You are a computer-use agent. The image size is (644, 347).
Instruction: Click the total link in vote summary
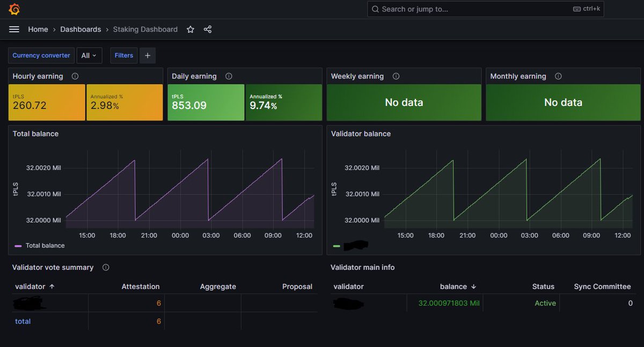click(x=23, y=321)
